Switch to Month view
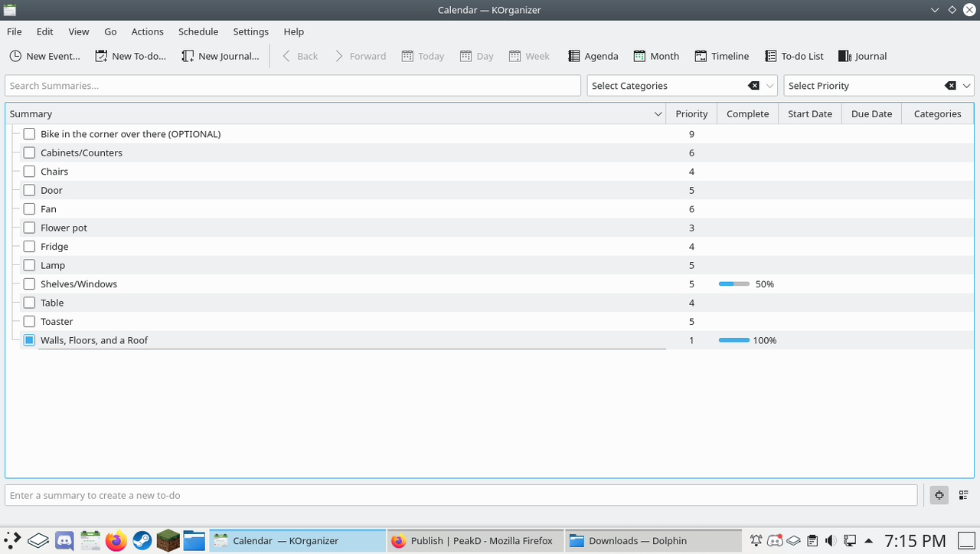Screen dimensions: 980x554 click(x=656, y=56)
